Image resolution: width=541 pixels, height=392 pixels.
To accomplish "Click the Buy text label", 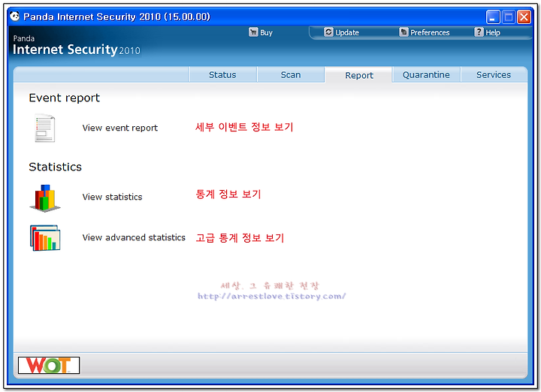I will point(266,33).
